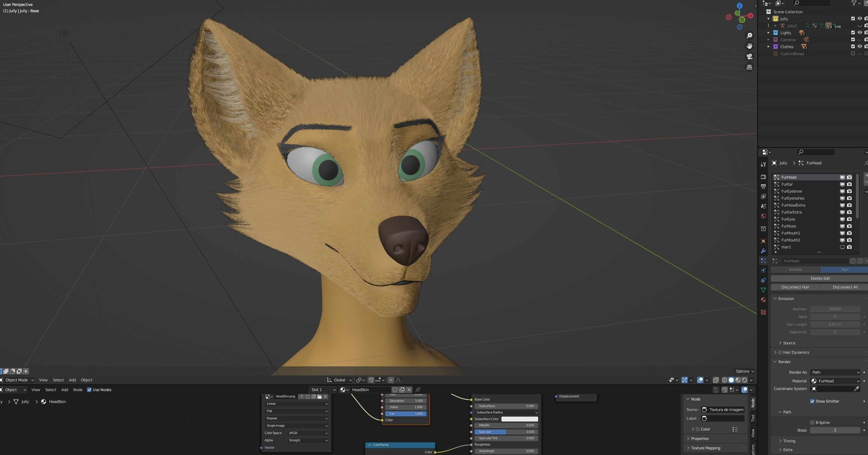Click the Subsurface Color white swatch

tap(520, 419)
